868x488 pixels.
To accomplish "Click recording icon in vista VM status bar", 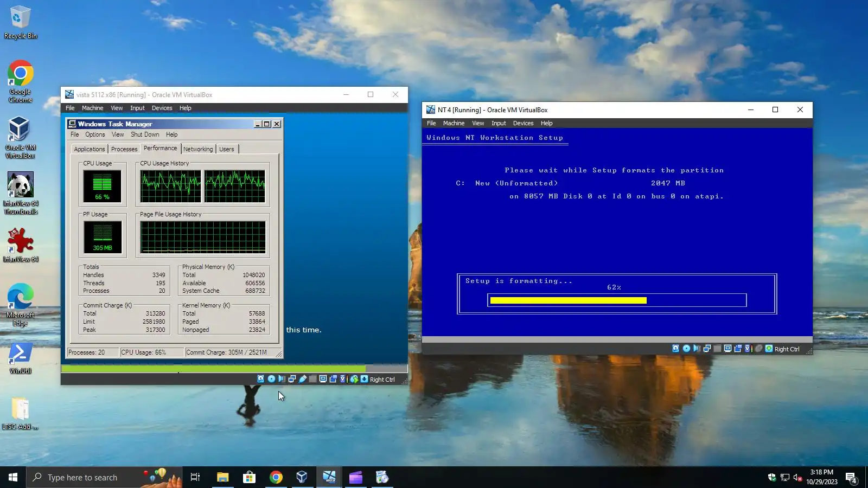I will [333, 379].
